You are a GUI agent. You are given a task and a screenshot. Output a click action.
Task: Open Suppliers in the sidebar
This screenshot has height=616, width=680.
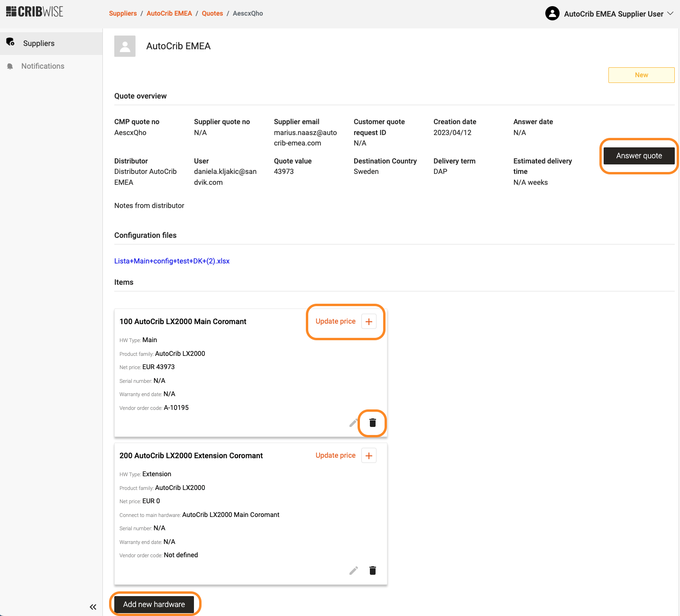pyautogui.click(x=39, y=44)
